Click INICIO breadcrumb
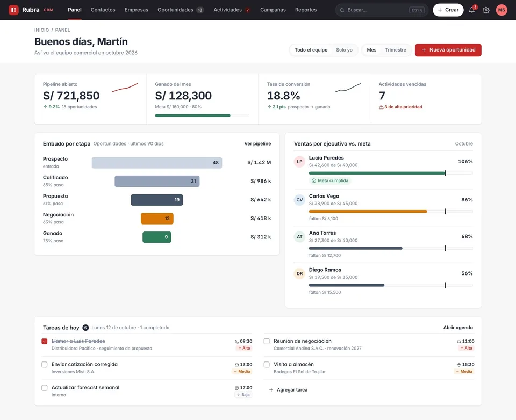This screenshot has width=516, height=420. (41, 30)
